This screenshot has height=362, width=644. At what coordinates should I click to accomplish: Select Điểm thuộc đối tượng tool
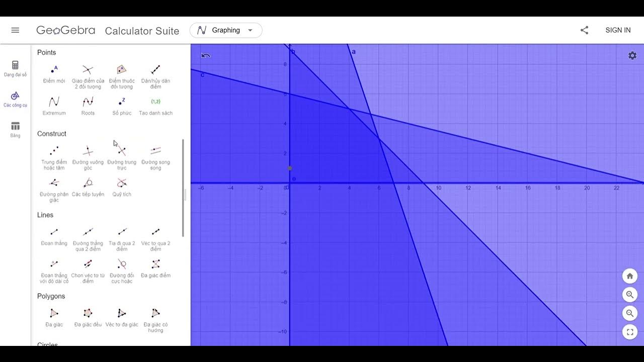[122, 76]
